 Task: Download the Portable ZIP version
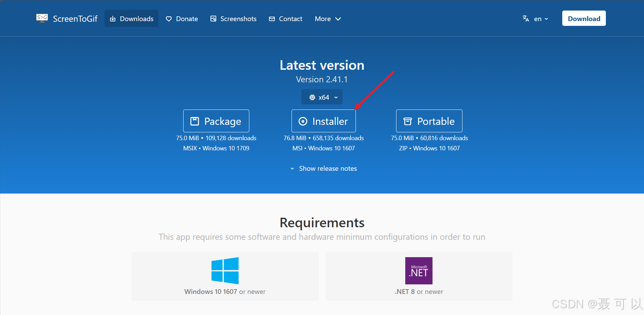tap(429, 121)
